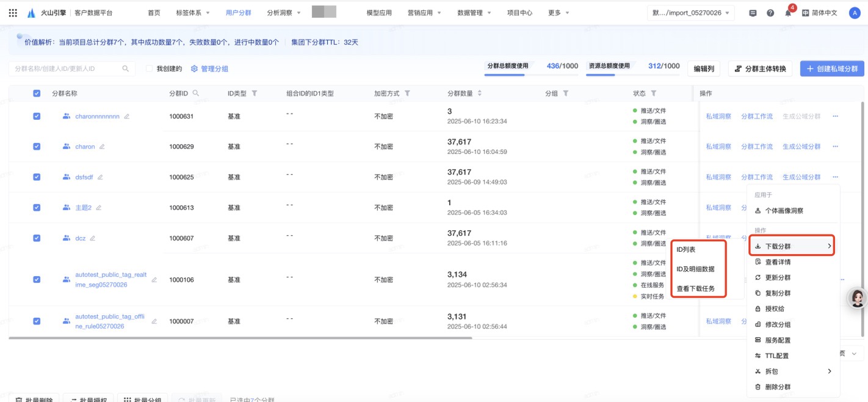
Task: Uncheck the autotest realtime_seg05270026 checkbox
Action: tap(37, 280)
